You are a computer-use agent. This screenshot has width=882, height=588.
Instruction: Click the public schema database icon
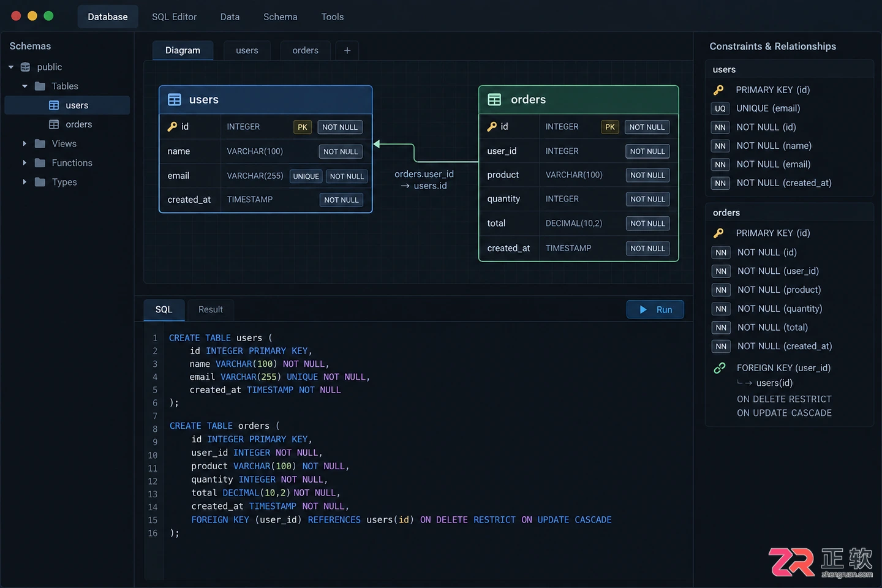click(25, 67)
